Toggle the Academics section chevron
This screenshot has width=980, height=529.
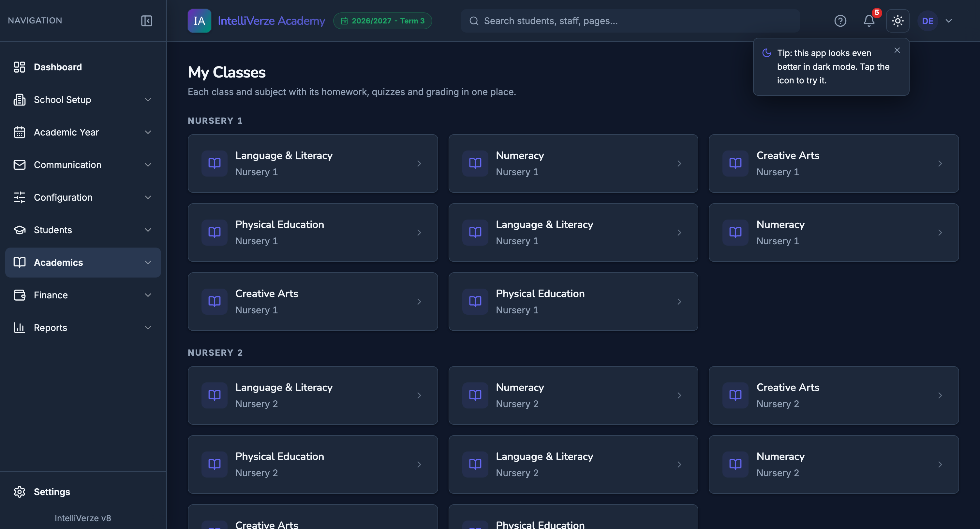pos(148,263)
